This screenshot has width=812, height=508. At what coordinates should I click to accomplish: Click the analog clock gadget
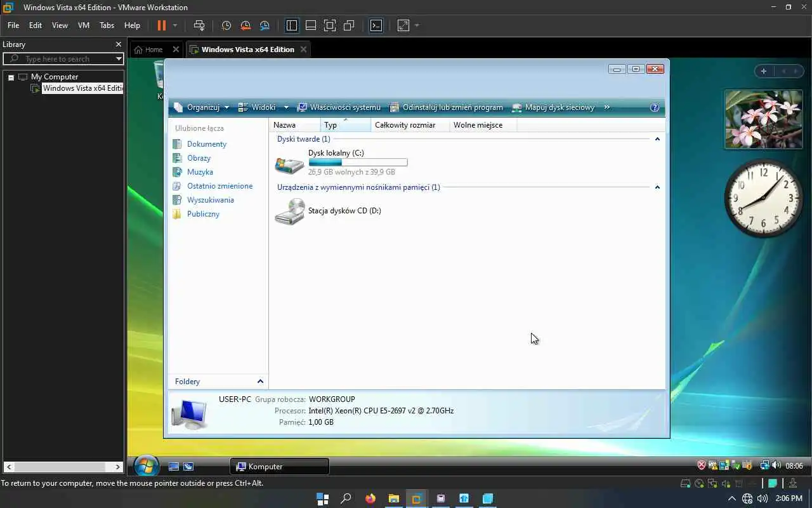[x=764, y=197]
